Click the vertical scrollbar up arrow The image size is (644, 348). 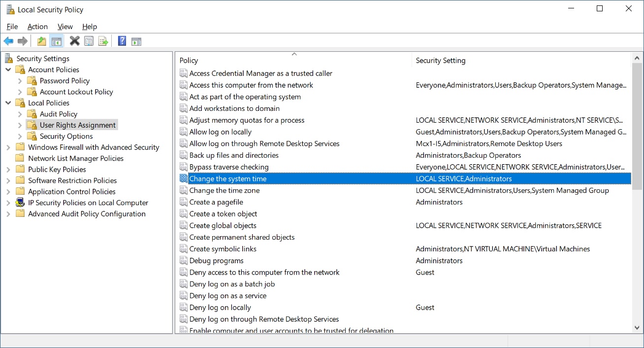(x=637, y=57)
